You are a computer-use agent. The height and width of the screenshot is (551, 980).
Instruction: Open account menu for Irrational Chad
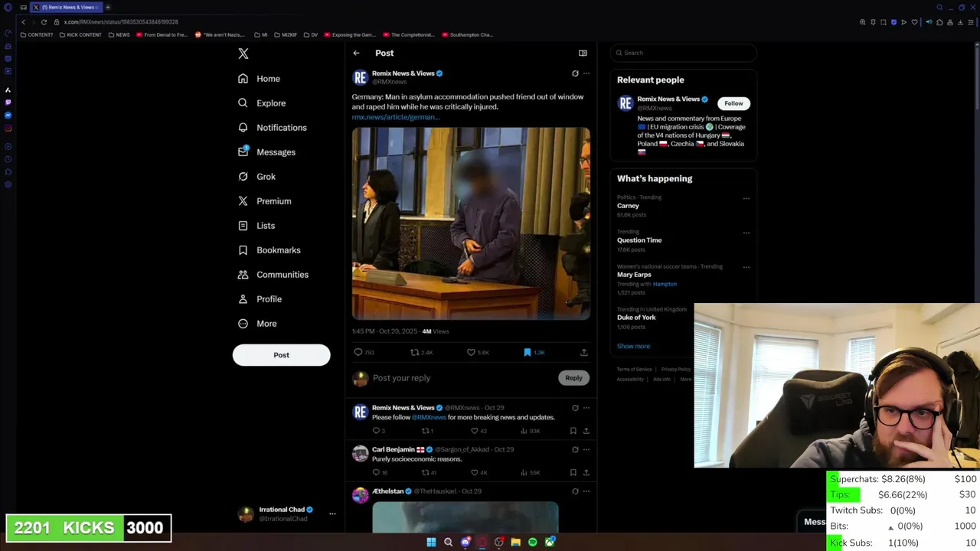point(332,514)
